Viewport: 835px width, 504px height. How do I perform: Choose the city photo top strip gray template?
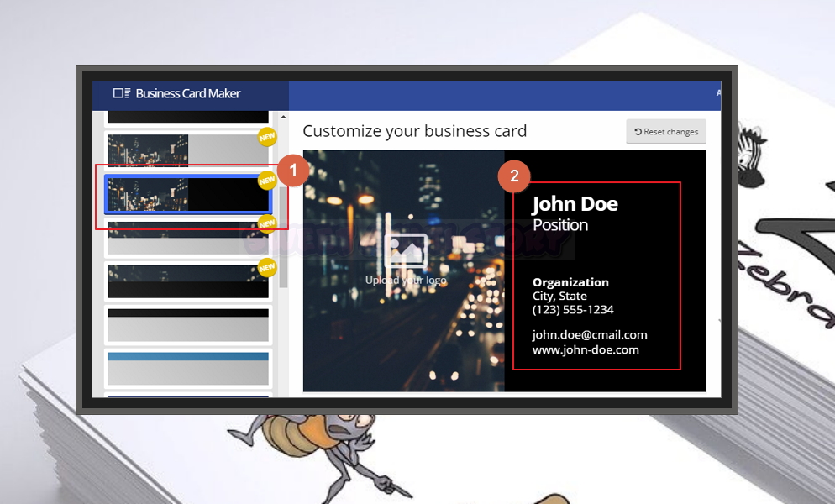click(x=188, y=239)
